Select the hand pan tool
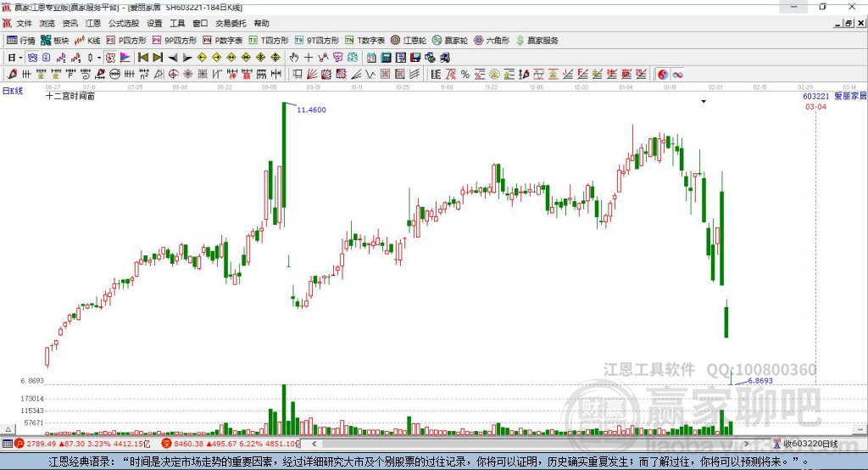 pyautogui.click(x=294, y=58)
